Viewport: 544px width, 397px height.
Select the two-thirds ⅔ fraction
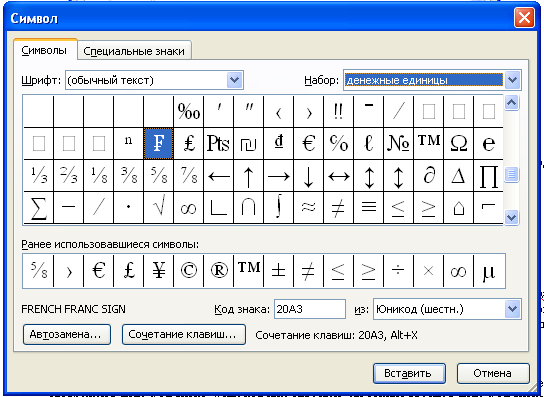coord(68,176)
